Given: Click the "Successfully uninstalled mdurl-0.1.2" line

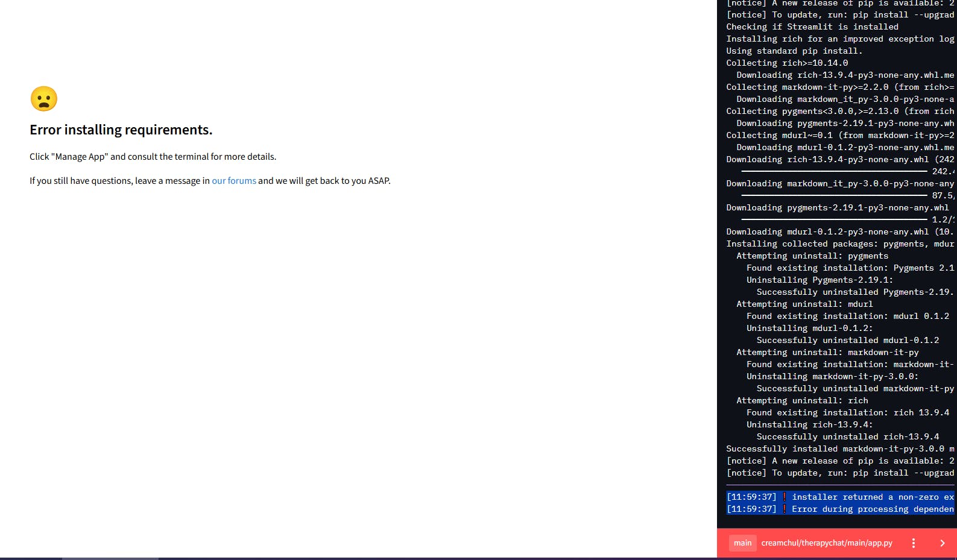Looking at the screenshot, I should (x=848, y=341).
